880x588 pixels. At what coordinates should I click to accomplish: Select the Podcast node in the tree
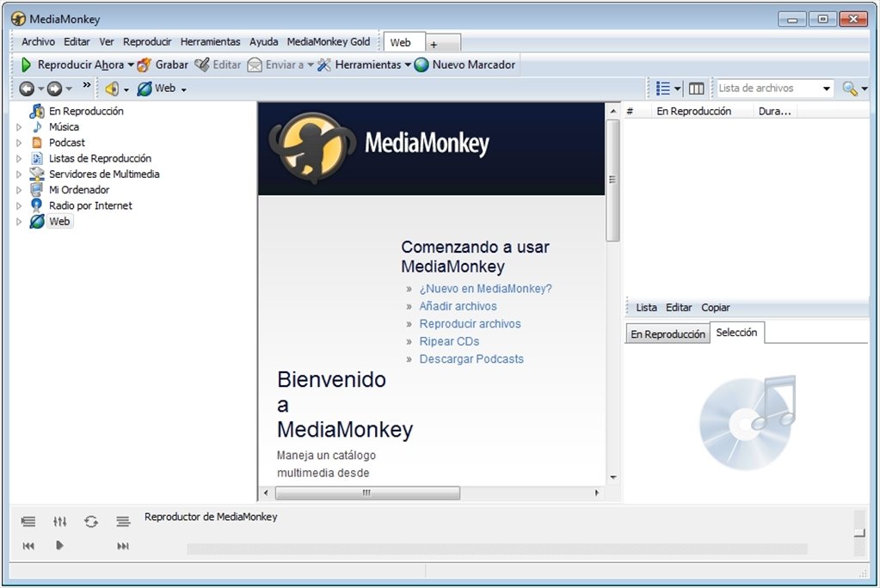[x=67, y=143]
